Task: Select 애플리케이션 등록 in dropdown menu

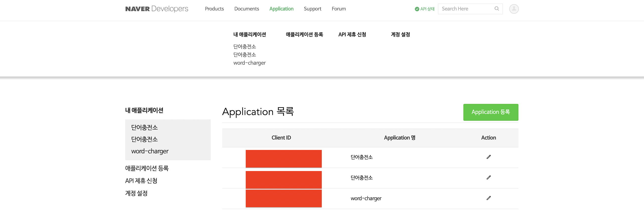Action: pos(304,34)
